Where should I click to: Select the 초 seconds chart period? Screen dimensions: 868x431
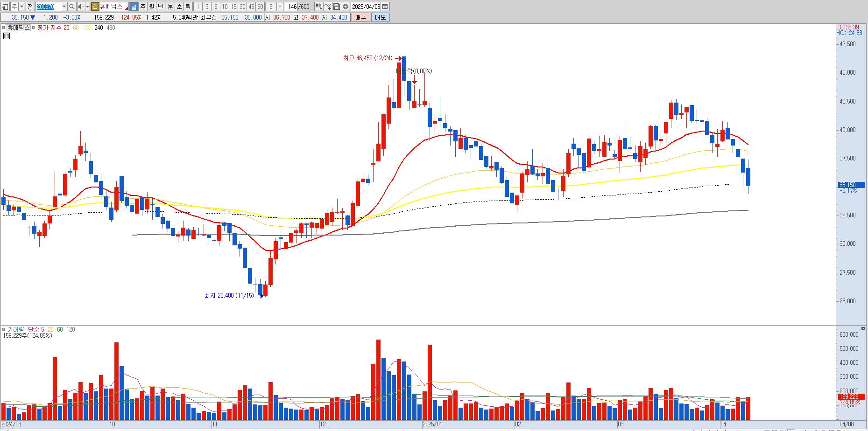pos(179,7)
